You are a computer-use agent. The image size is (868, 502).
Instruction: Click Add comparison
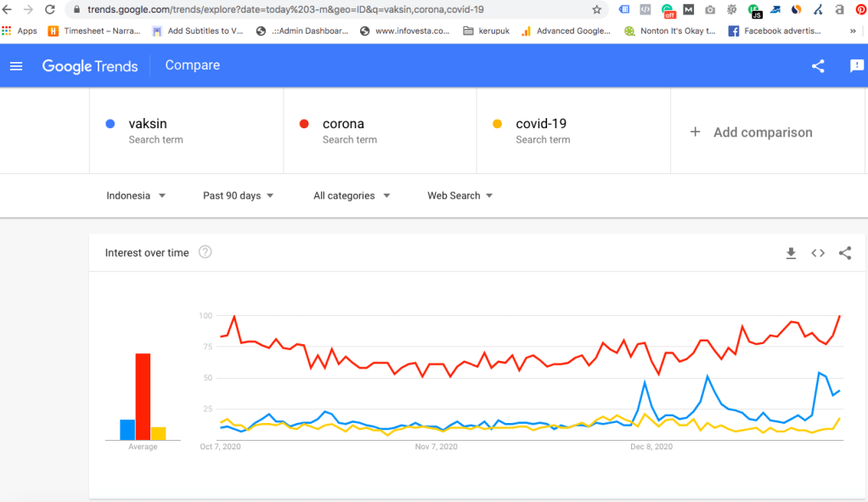752,133
